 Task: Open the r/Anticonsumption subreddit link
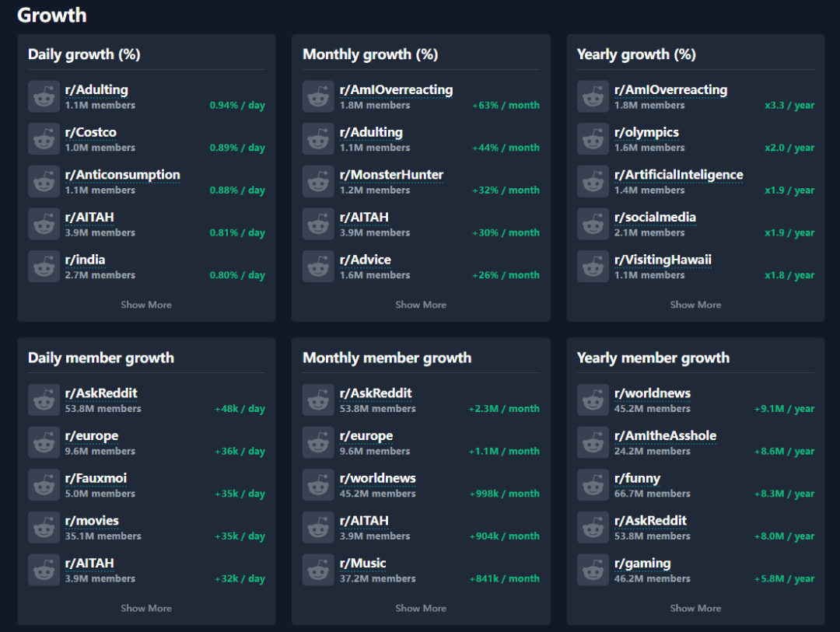123,175
